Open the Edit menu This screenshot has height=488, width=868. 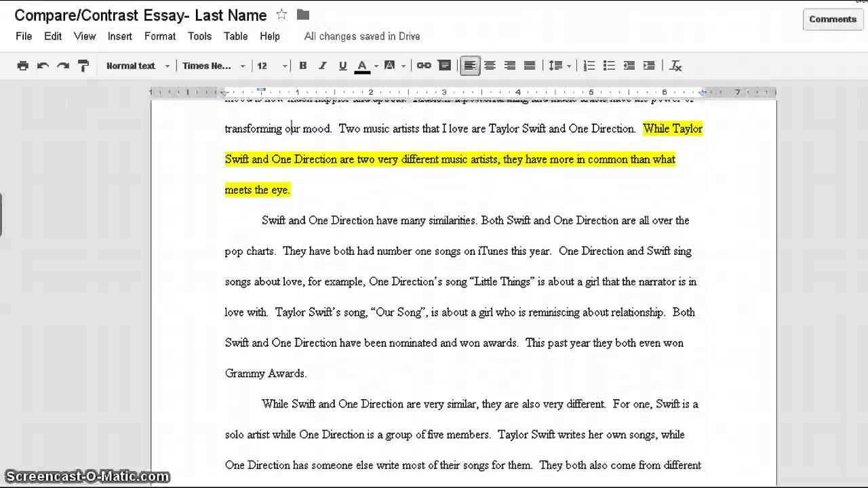point(53,37)
